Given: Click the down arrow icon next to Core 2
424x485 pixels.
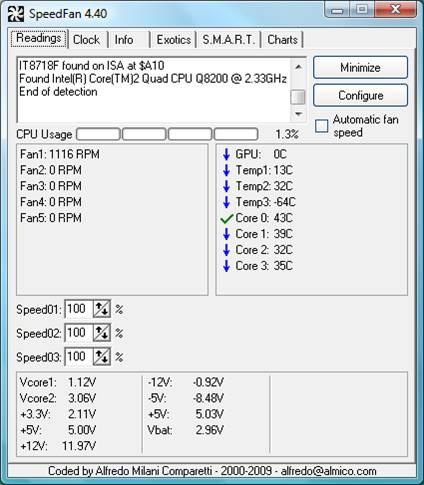Looking at the screenshot, I should tap(226, 250).
